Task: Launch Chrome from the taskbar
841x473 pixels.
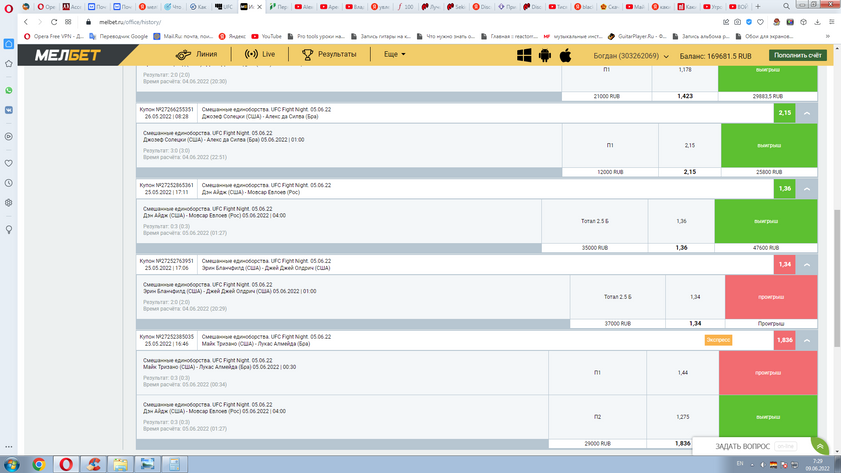Action: pyautogui.click(x=39, y=464)
